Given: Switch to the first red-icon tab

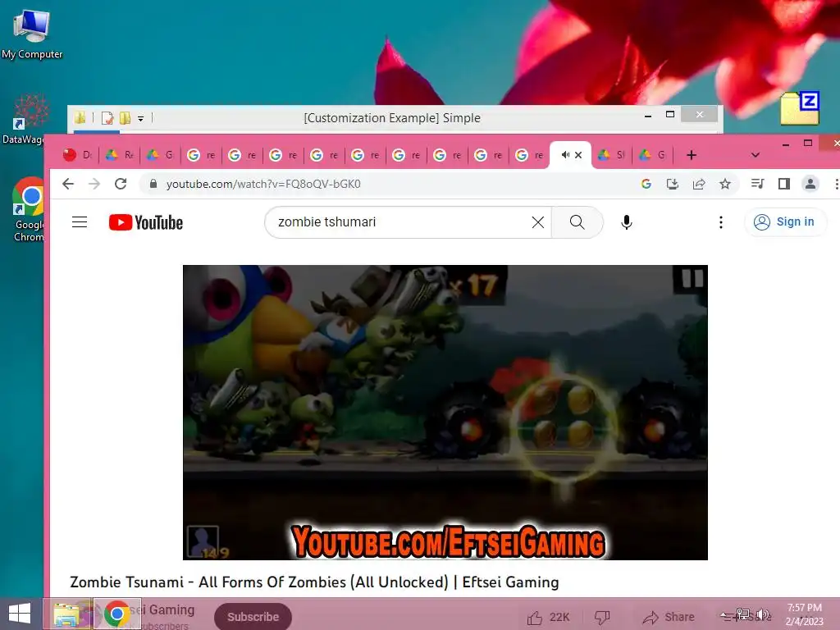Looking at the screenshot, I should point(77,155).
